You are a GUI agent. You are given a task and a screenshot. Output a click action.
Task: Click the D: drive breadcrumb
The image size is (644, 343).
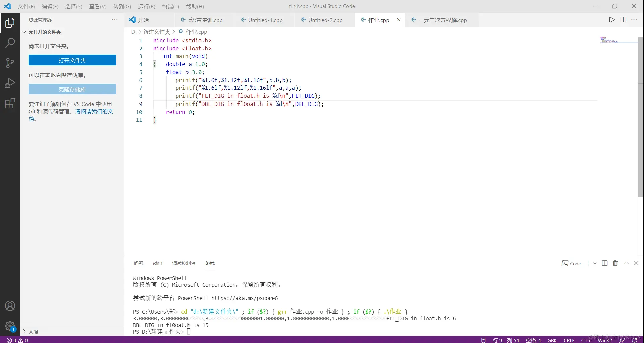134,32
